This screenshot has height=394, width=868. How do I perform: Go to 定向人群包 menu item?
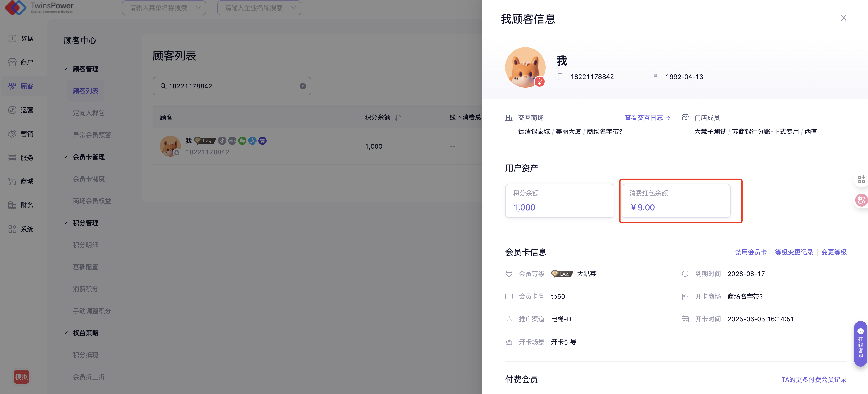(89, 113)
